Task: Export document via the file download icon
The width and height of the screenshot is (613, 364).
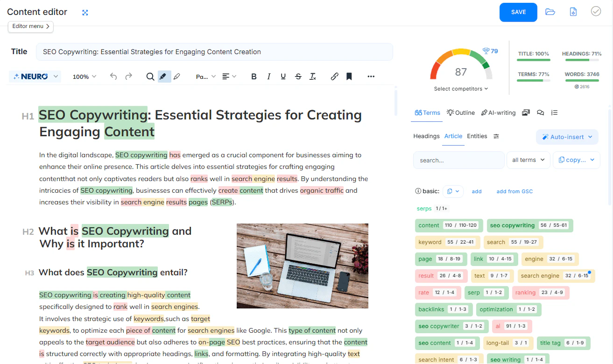Action: point(573,12)
